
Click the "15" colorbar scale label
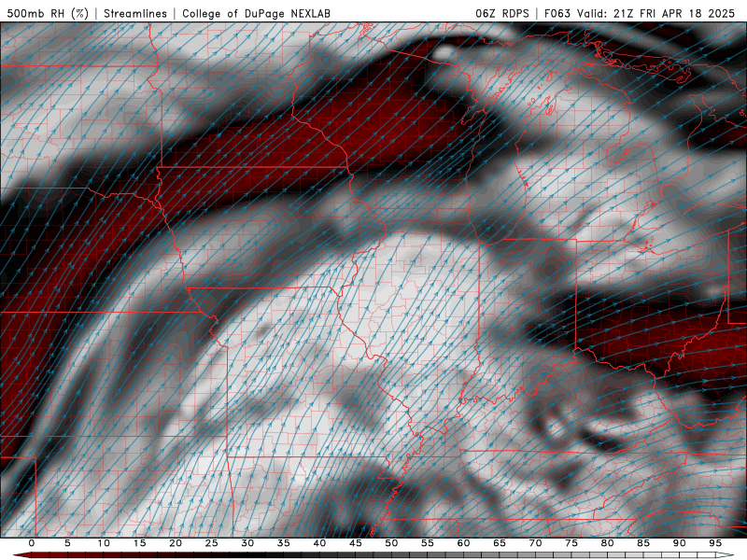click(139, 543)
